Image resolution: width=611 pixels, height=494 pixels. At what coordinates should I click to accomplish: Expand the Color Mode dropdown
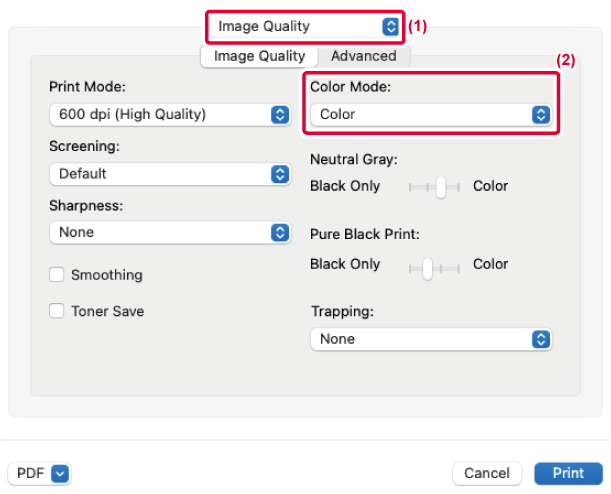[430, 114]
